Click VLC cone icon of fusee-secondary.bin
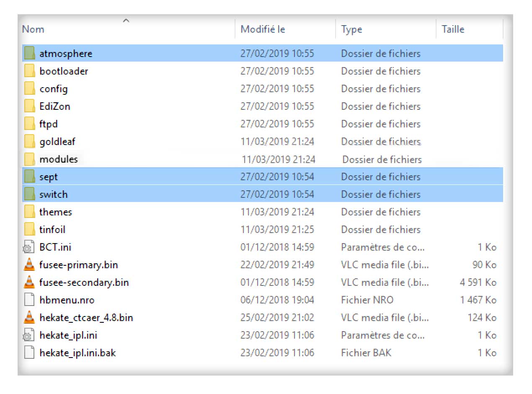The image size is (532, 394). click(x=29, y=282)
